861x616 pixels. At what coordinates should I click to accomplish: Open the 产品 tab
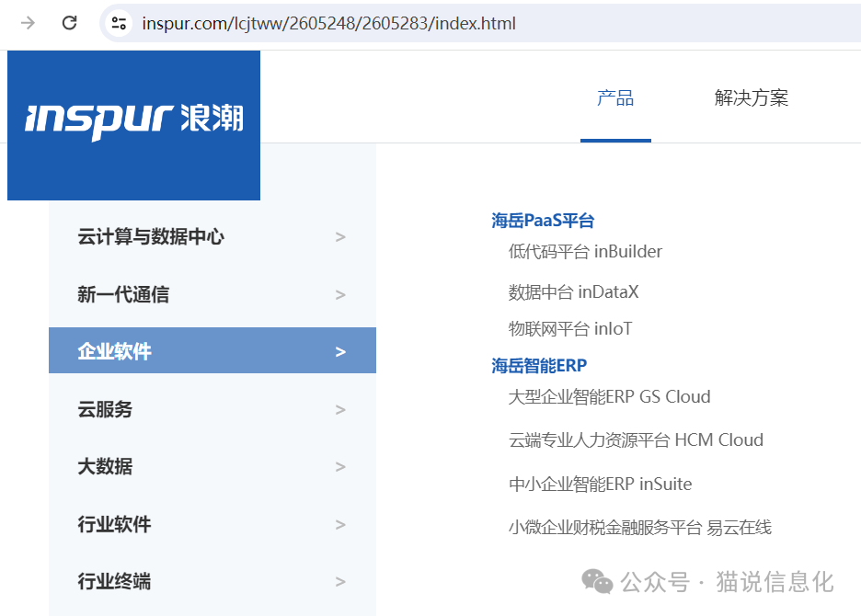tap(615, 98)
